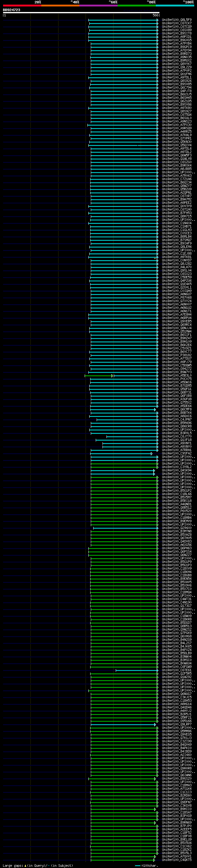Click alignment bar for UniRef100_A9XNY1

pos(130,443)
